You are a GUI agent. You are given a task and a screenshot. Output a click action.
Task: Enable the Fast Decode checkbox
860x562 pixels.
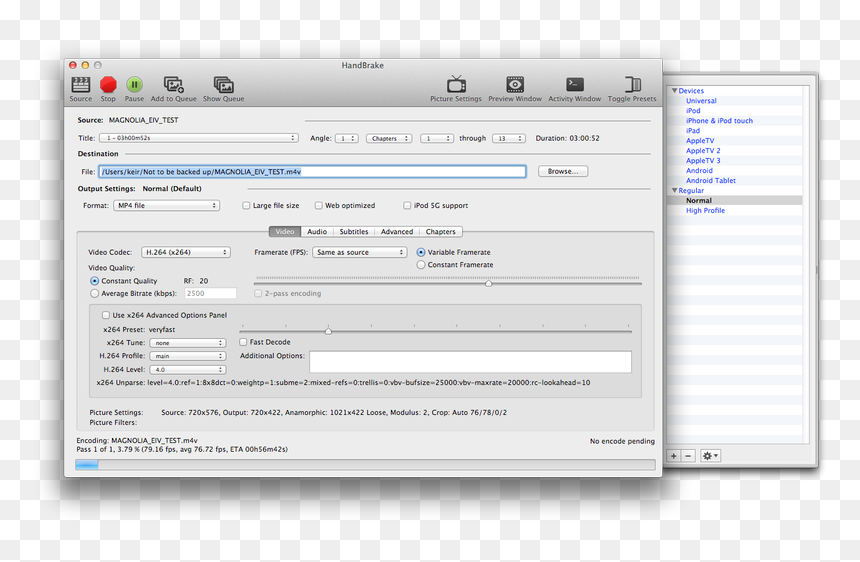coord(243,342)
